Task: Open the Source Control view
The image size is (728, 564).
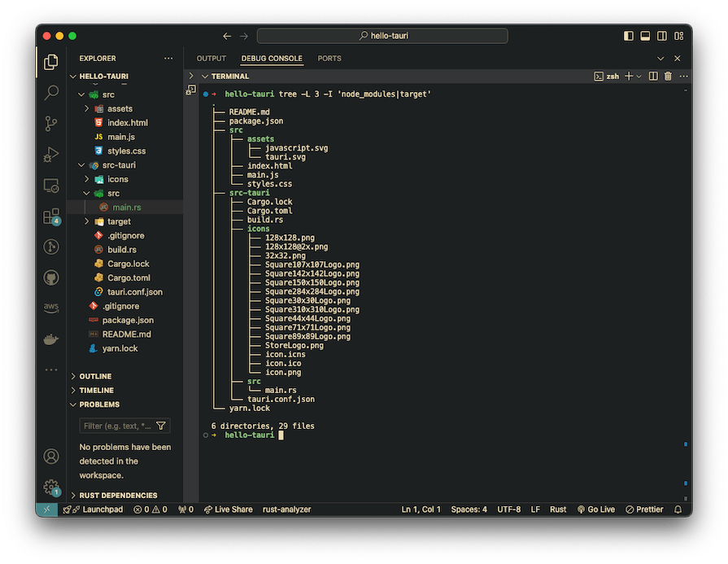Action: [51, 124]
